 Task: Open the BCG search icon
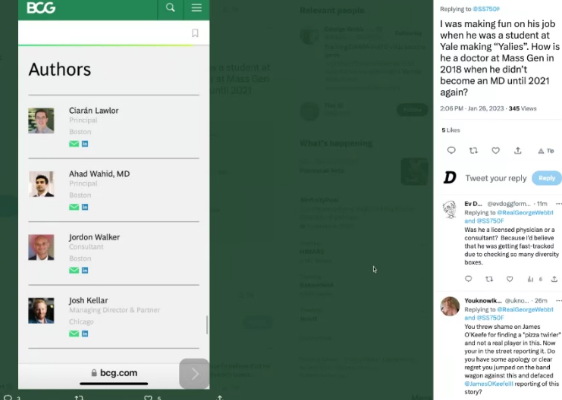tap(170, 8)
